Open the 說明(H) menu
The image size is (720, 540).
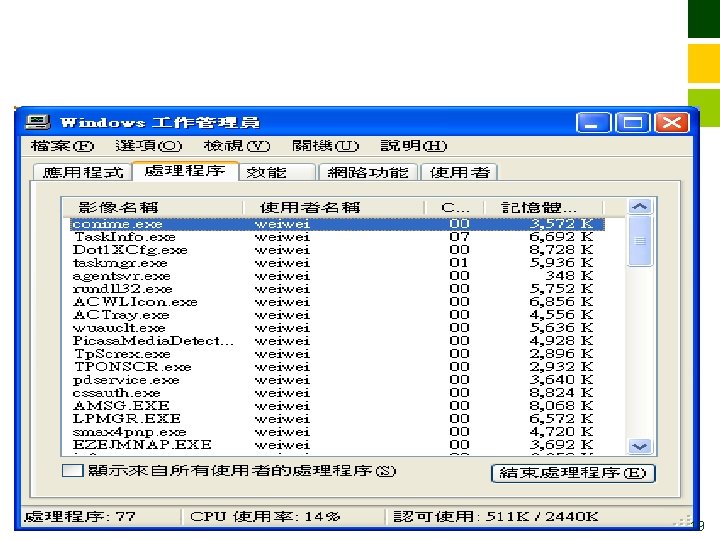(413, 146)
